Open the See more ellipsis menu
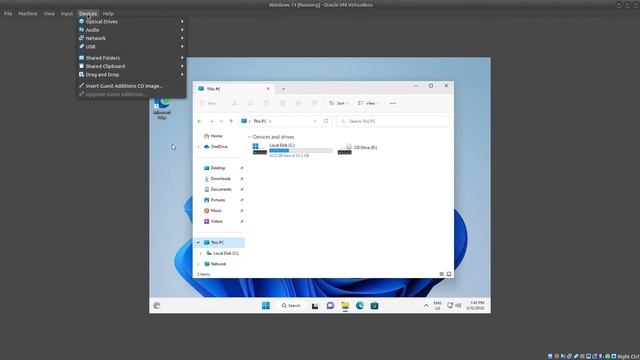Image resolution: width=640 pixels, height=360 pixels. coord(393,103)
